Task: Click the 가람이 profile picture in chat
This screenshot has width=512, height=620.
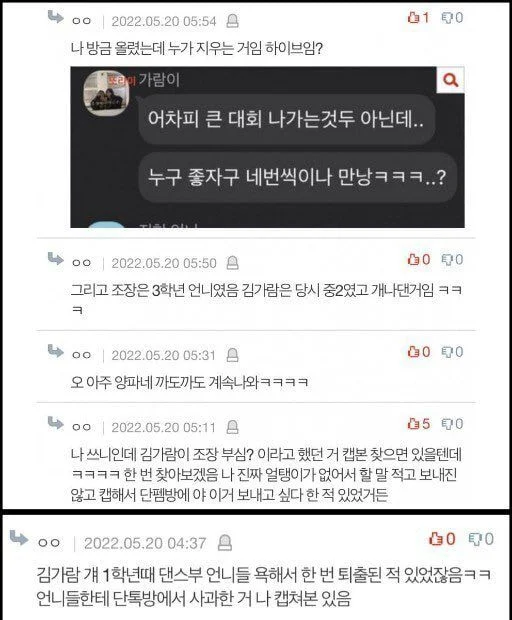Action: point(106,93)
